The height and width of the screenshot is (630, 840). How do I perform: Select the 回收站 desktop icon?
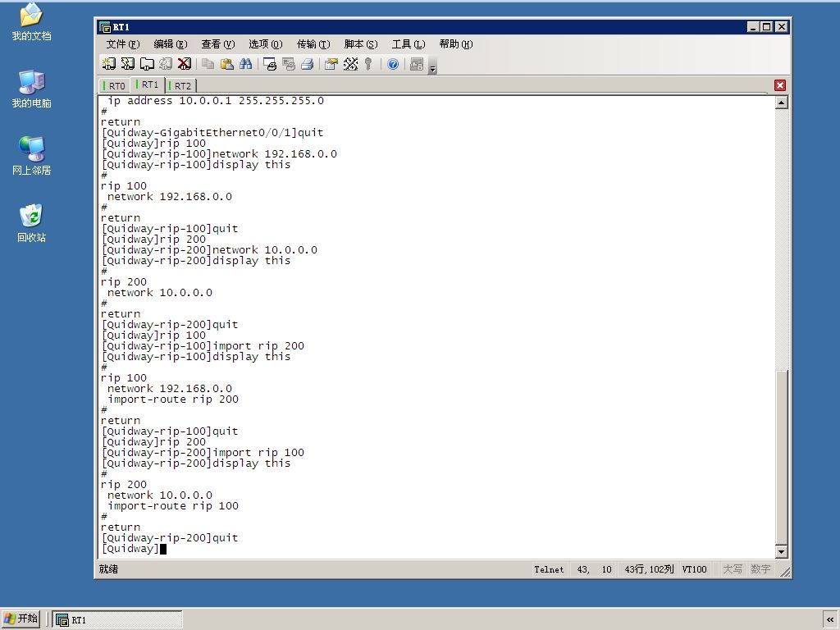pos(32,223)
